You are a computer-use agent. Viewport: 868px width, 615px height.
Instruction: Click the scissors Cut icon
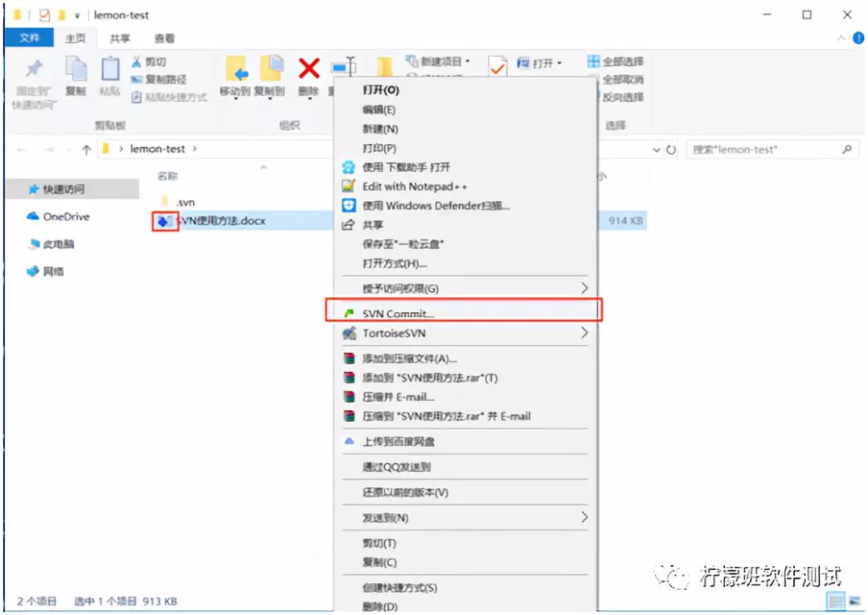click(136, 61)
